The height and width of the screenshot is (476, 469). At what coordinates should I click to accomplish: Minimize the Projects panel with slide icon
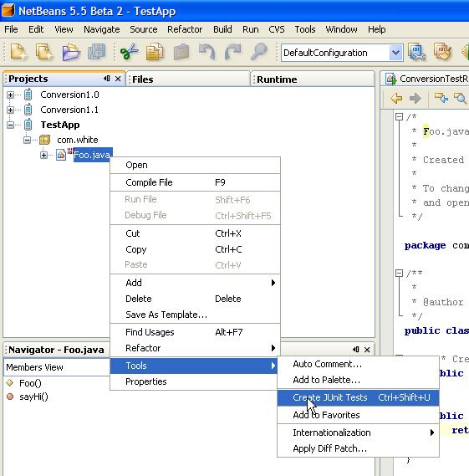tap(107, 79)
